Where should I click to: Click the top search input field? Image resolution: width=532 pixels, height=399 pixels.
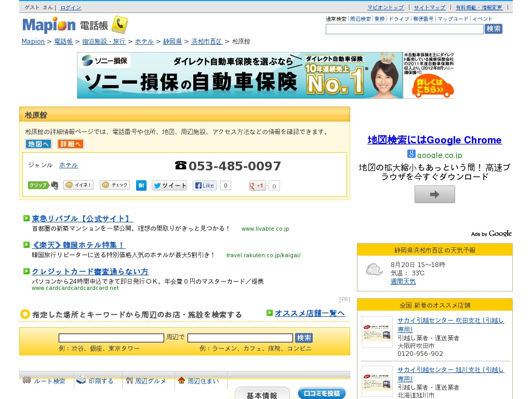(404, 29)
